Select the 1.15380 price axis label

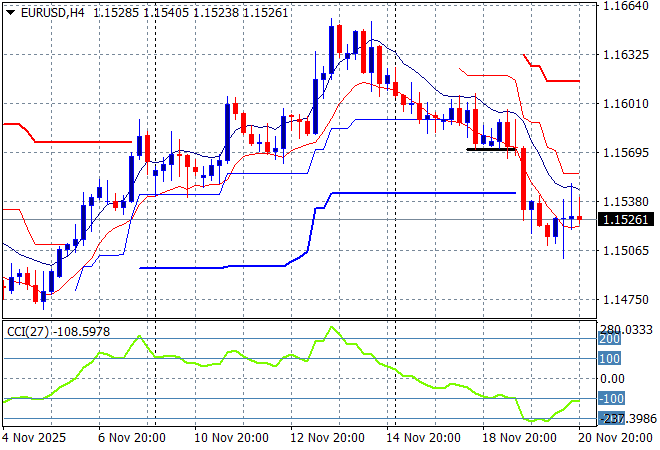(625, 202)
